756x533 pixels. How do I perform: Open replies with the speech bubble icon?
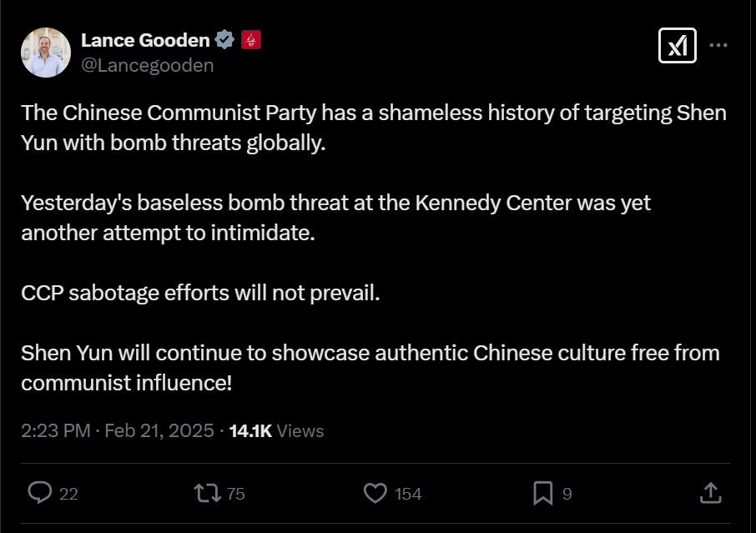[x=40, y=493]
